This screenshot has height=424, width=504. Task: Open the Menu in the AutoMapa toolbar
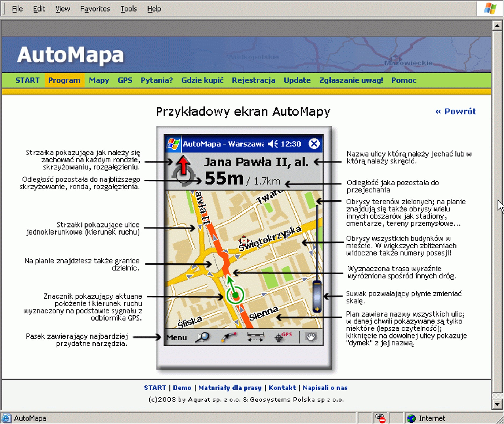click(x=176, y=338)
